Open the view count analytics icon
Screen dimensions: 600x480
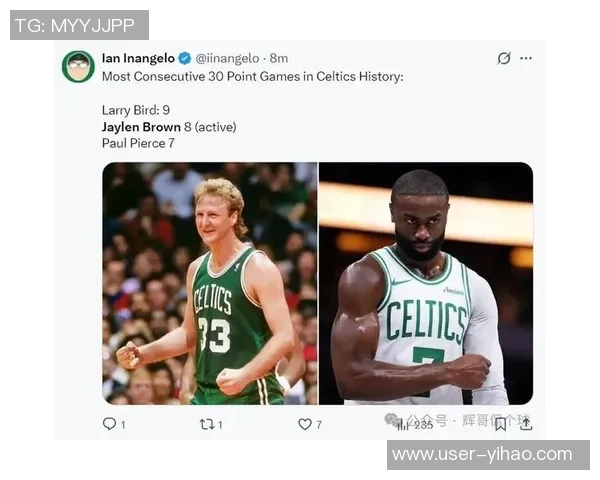pos(403,424)
